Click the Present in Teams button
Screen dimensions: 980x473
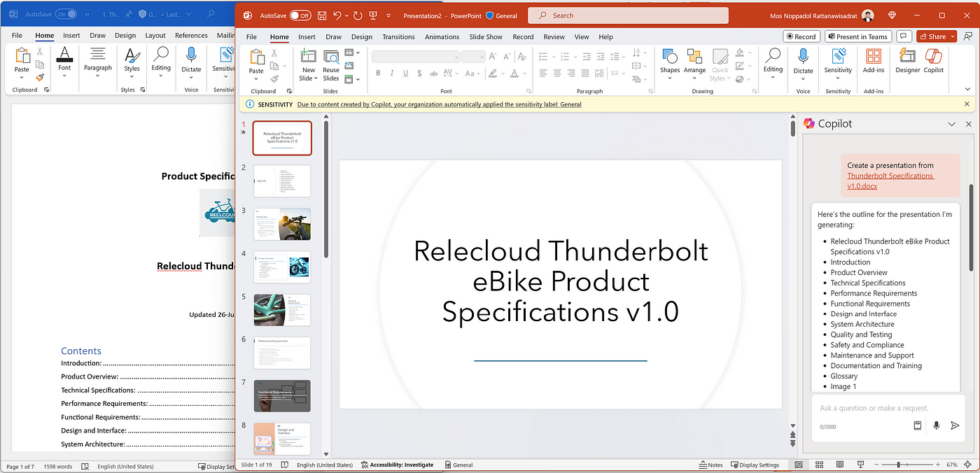857,36
